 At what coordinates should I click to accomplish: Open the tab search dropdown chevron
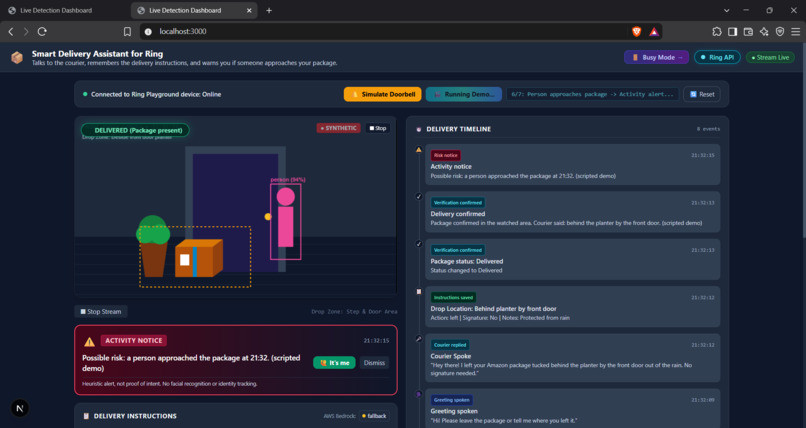click(x=726, y=10)
